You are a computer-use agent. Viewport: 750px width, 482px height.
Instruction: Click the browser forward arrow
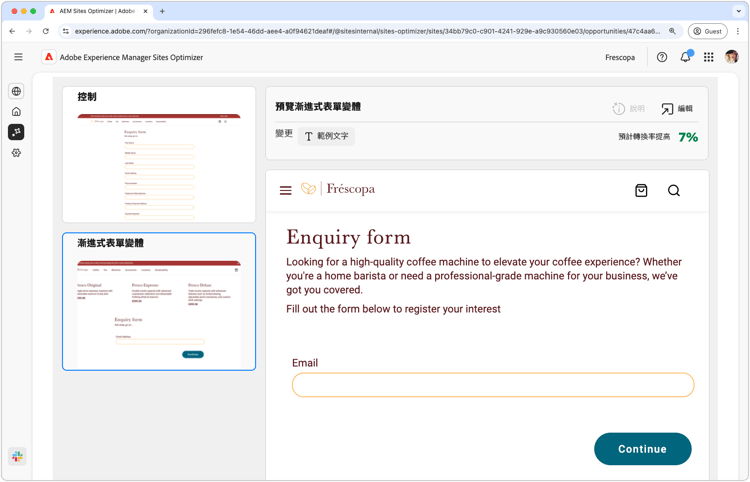29,31
